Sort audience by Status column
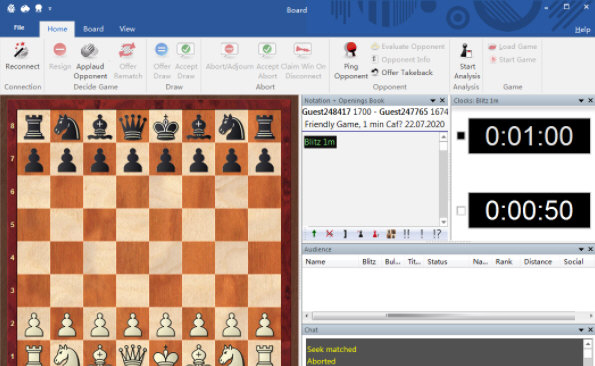Viewport: 595px width, 366px height. 437,262
